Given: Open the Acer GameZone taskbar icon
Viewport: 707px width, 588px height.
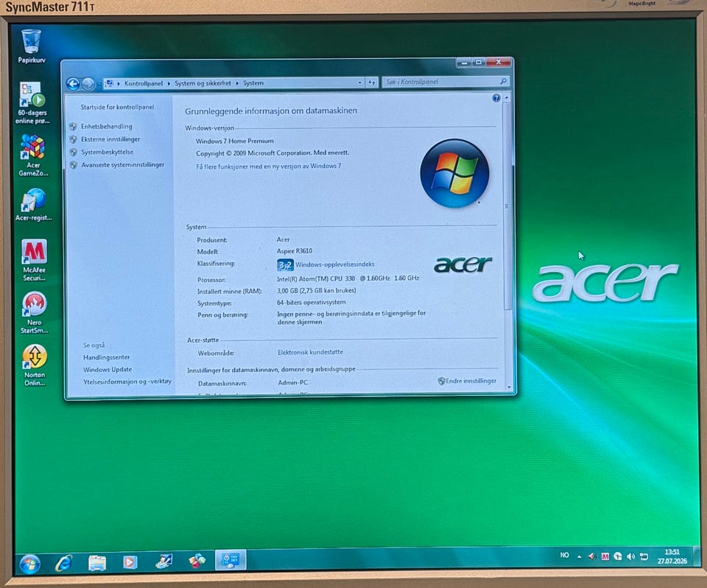Looking at the screenshot, I should pos(197,561).
